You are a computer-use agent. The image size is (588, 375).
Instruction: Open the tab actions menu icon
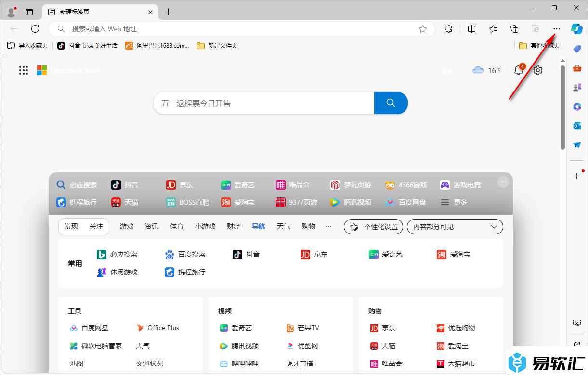[x=29, y=12]
